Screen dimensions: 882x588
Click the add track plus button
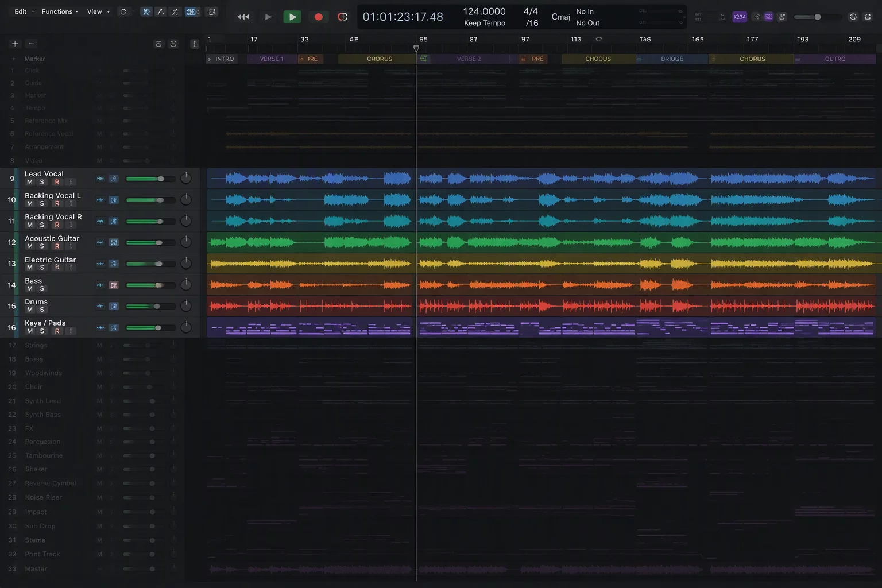click(15, 44)
